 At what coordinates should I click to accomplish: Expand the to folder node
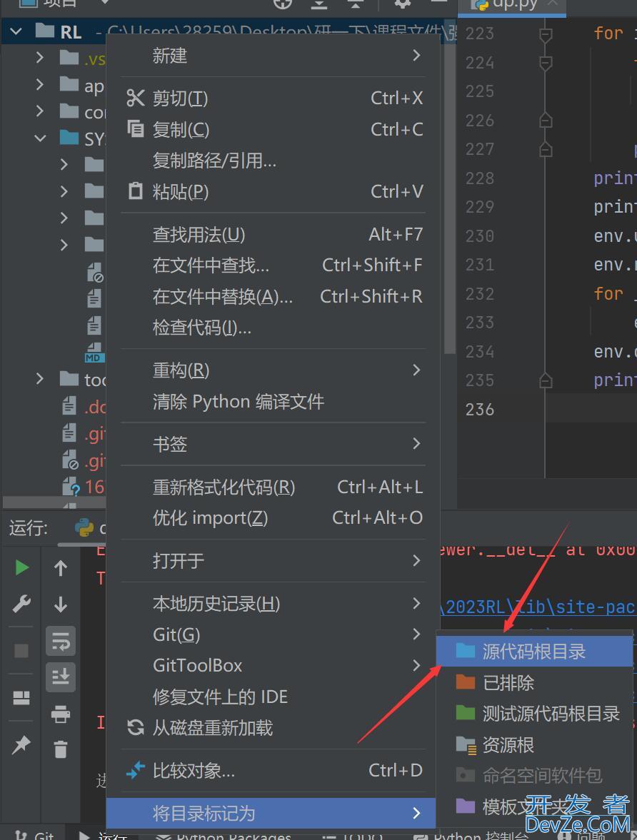click(x=40, y=379)
